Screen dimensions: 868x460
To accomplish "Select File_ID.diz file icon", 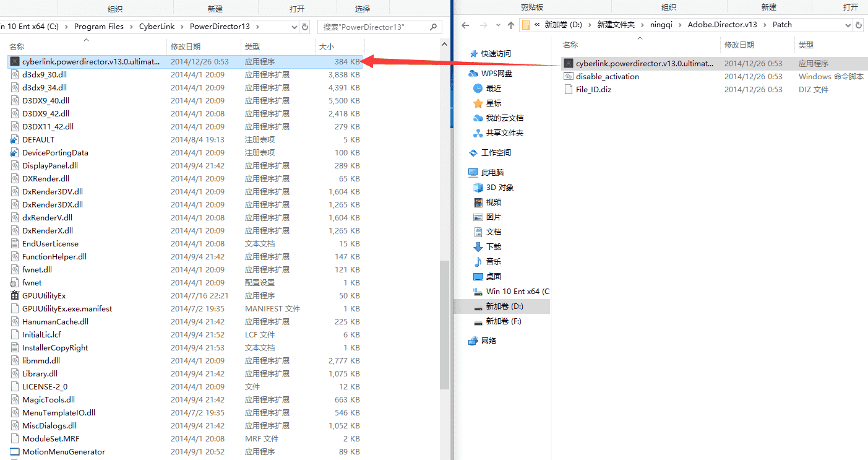I will (x=569, y=90).
